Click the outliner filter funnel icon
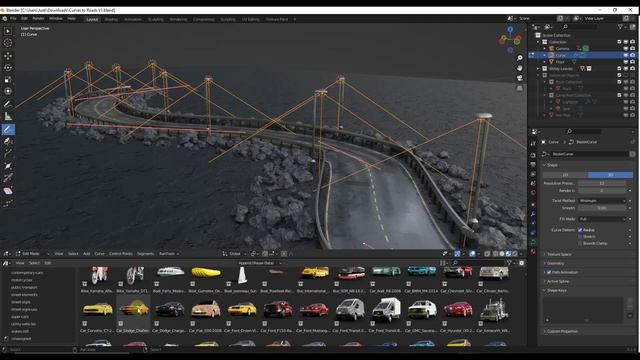640x360 pixels. pyautogui.click(x=620, y=27)
